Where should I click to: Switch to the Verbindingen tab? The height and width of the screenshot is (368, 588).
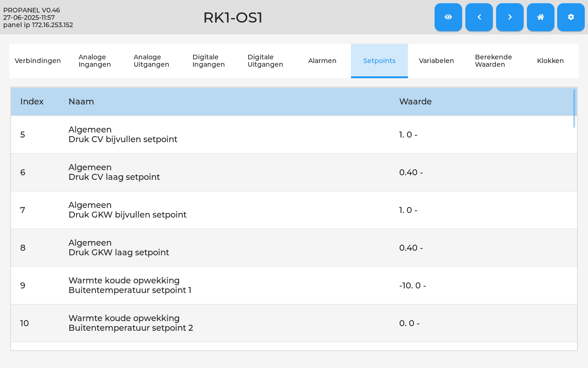tap(38, 61)
